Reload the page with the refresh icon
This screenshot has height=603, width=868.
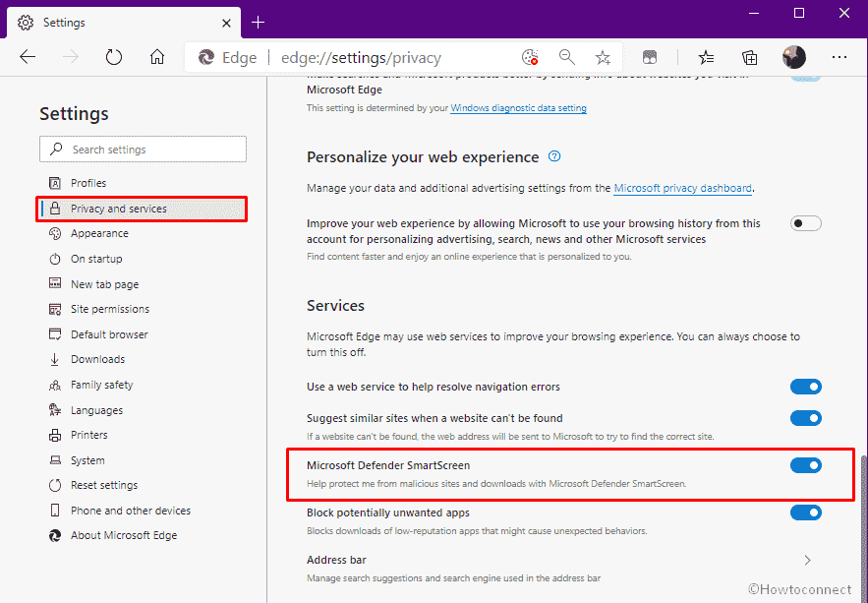coord(114,57)
